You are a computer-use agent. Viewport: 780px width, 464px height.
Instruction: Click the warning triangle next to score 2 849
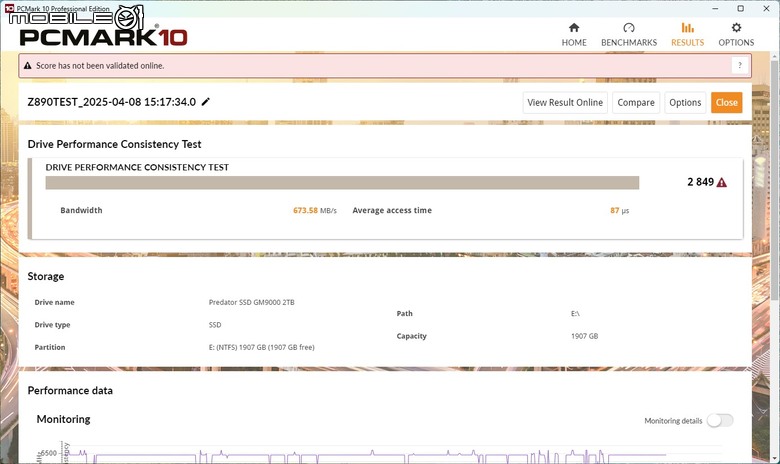click(x=722, y=183)
